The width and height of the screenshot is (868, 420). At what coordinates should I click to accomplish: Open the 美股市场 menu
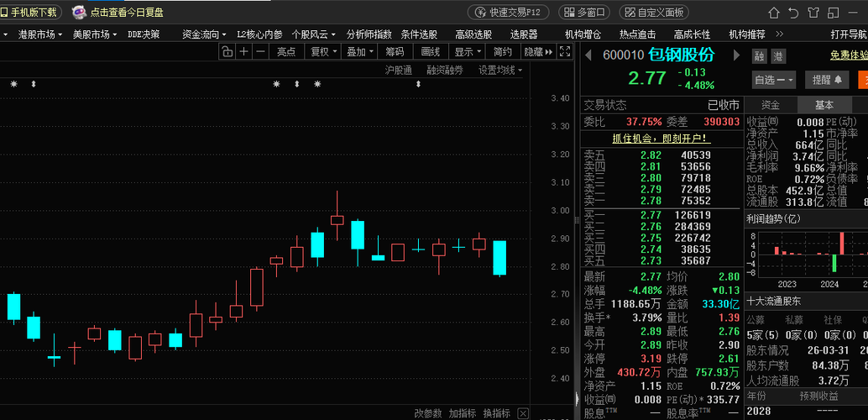point(95,34)
